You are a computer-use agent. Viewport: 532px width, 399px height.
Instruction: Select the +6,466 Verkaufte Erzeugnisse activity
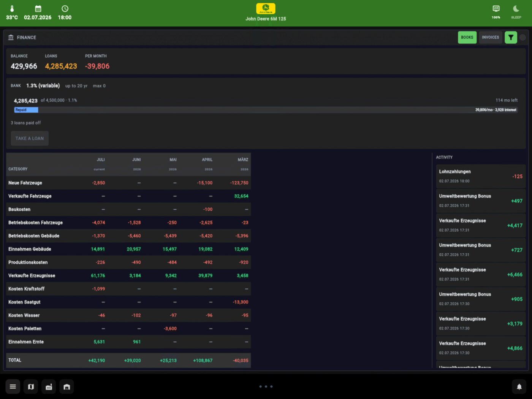[481, 274]
